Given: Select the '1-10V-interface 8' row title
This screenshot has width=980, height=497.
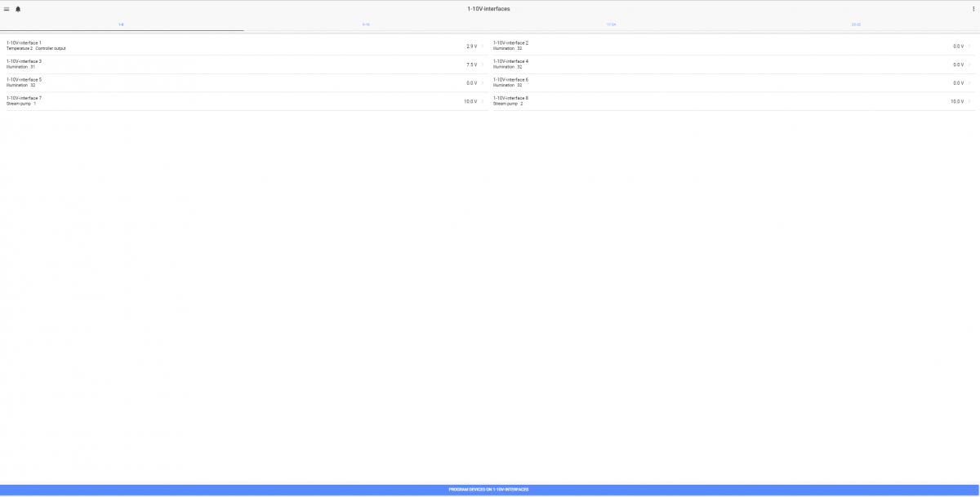Looking at the screenshot, I should [x=510, y=98].
